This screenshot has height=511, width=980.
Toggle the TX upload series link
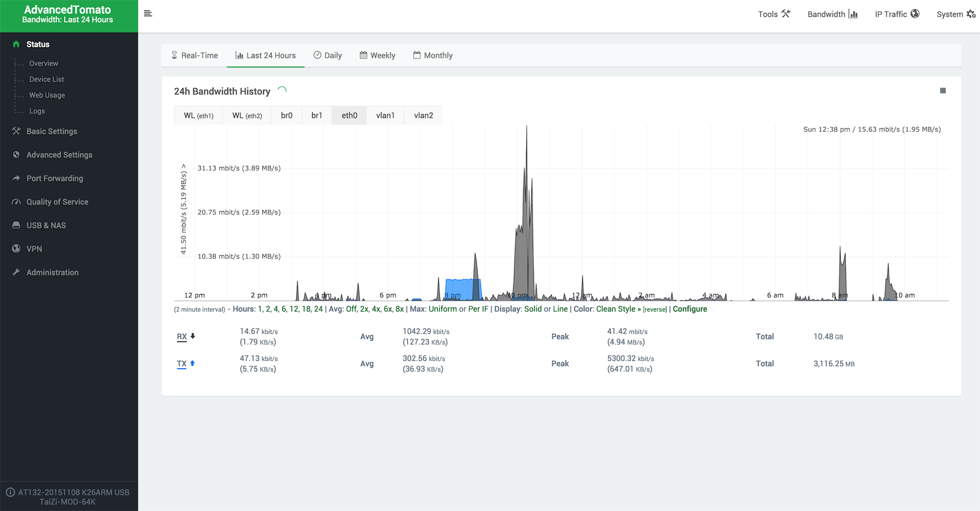182,364
